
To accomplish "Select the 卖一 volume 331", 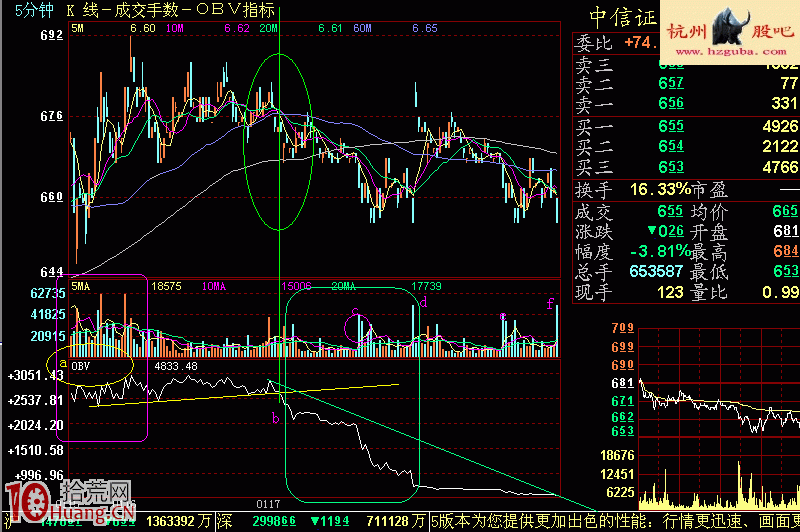I will [784, 104].
